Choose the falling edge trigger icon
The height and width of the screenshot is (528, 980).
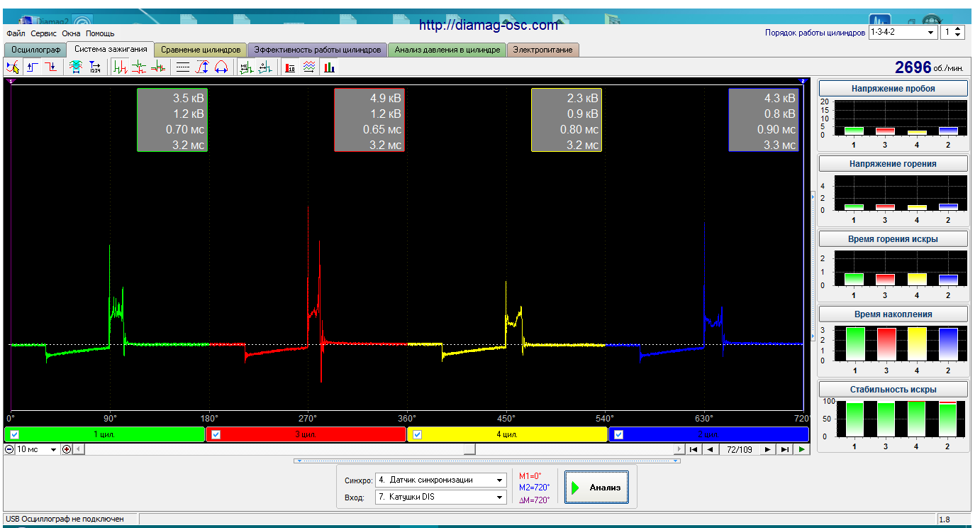(51, 67)
